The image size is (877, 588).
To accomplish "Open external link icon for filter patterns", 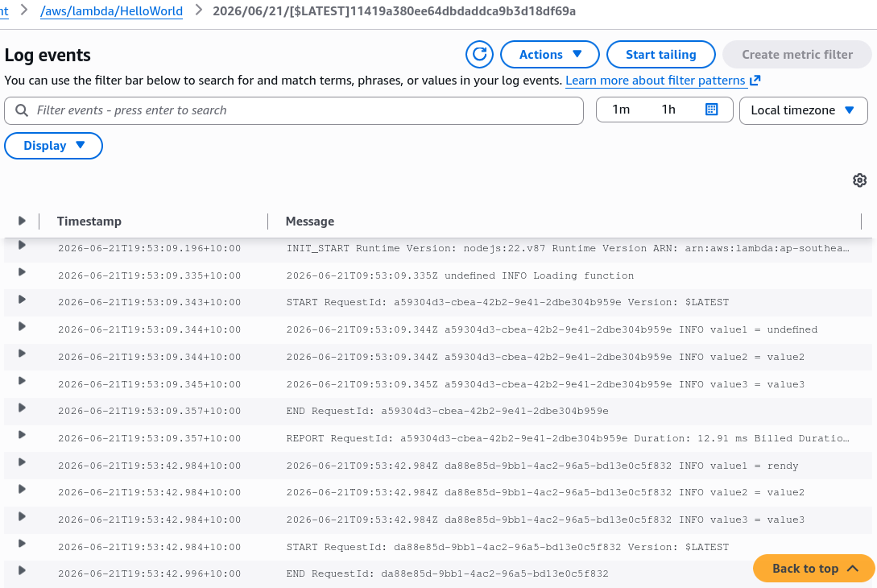I will [755, 80].
